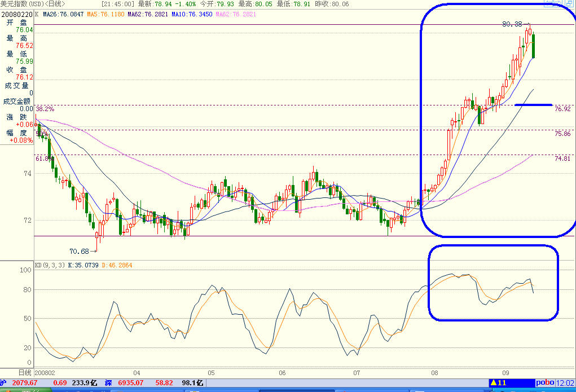This screenshot has width=576, height=392.
Task: Click the 成交金额 0.00 value
Action: [27, 109]
